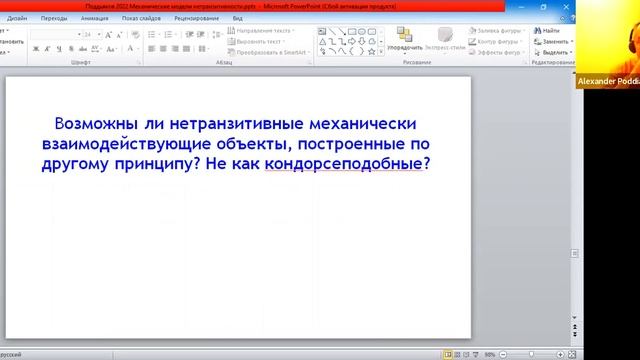Toggle text shadow formatting
Viewport: 640px width, 360px height.
pyautogui.click(x=71, y=49)
